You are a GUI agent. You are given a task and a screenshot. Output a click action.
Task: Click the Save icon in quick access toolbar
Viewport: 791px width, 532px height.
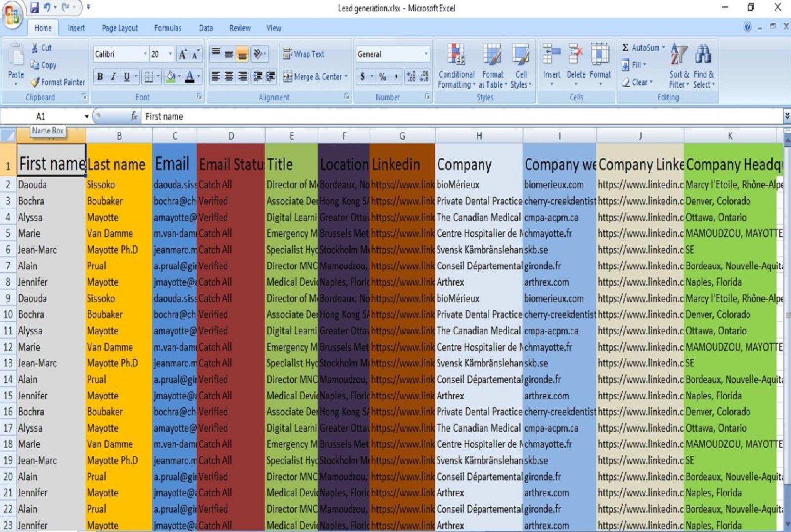tap(34, 8)
